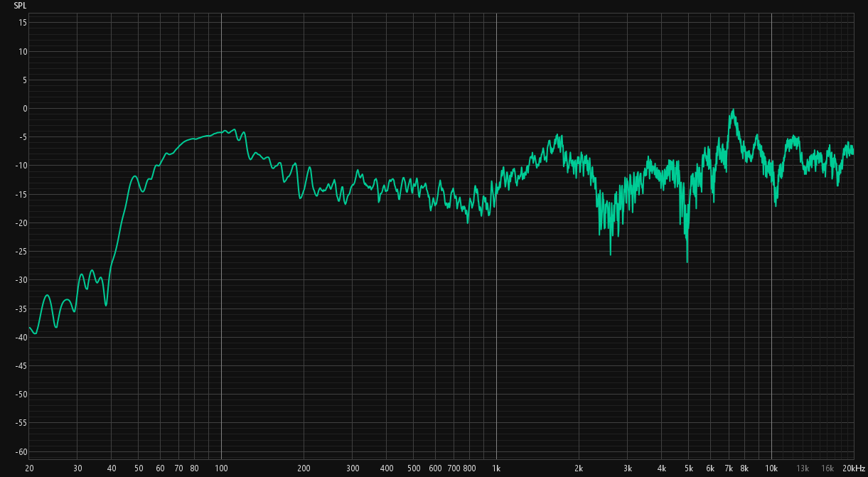Select the 100 Hz frequency axis label
The height and width of the screenshot is (477, 868).
tap(221, 468)
